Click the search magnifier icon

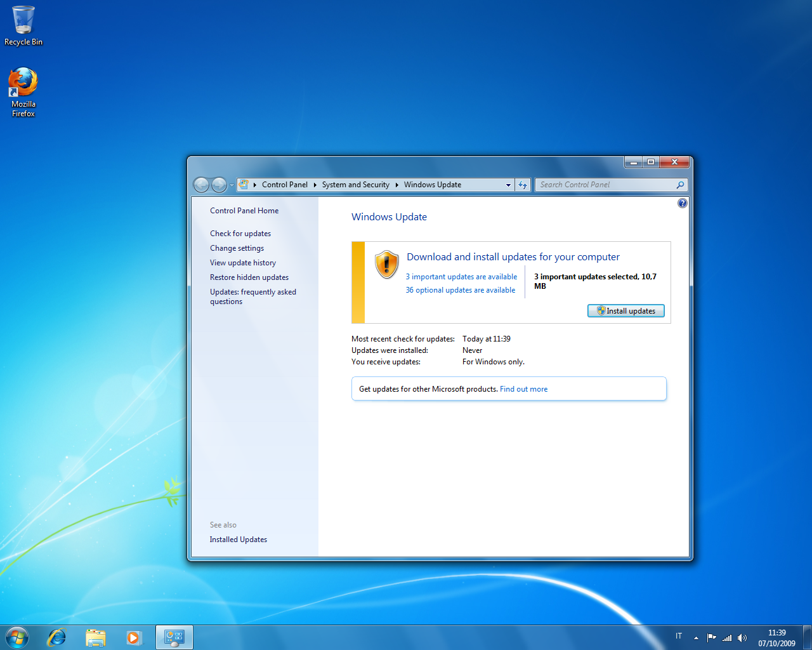tap(680, 185)
